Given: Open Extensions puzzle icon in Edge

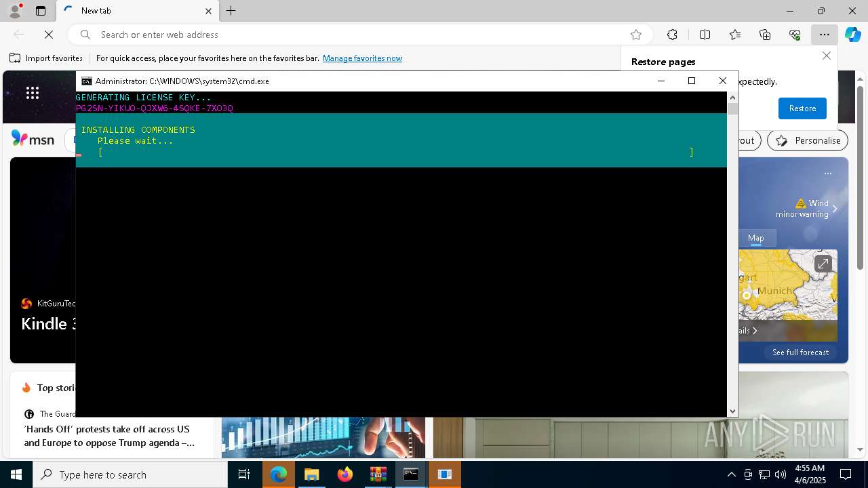Looking at the screenshot, I should tap(672, 35).
